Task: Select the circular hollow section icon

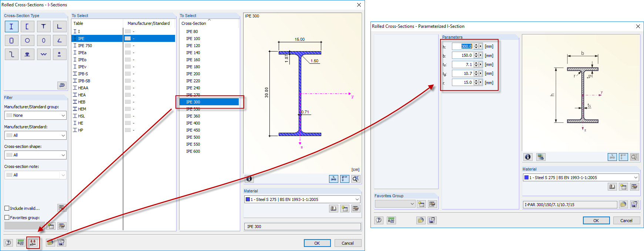Action: [x=27, y=40]
